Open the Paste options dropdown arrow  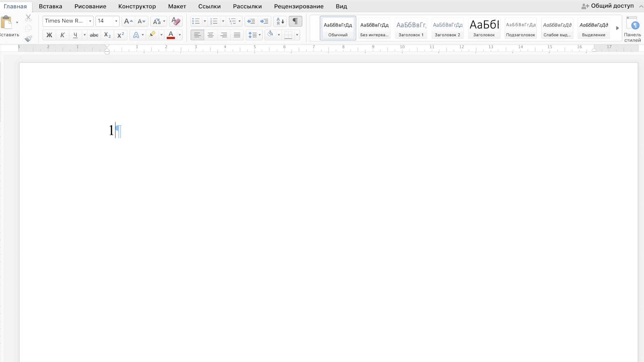(x=17, y=22)
